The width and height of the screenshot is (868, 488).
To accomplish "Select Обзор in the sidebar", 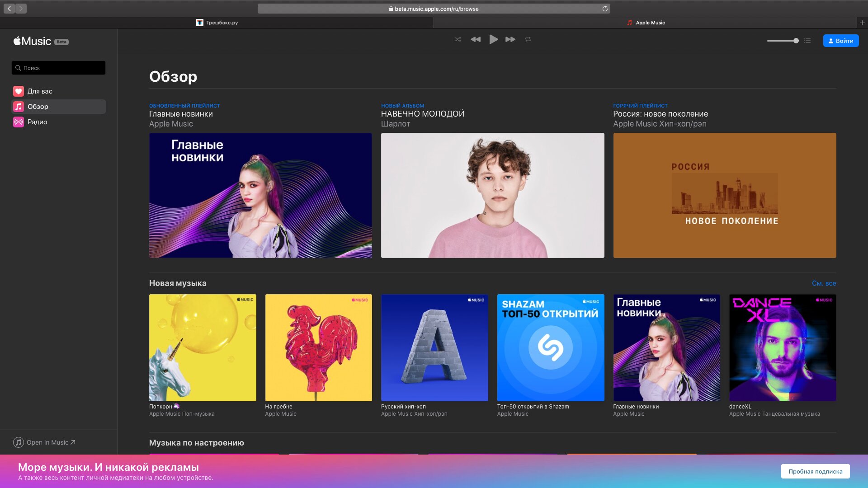I will [x=58, y=107].
